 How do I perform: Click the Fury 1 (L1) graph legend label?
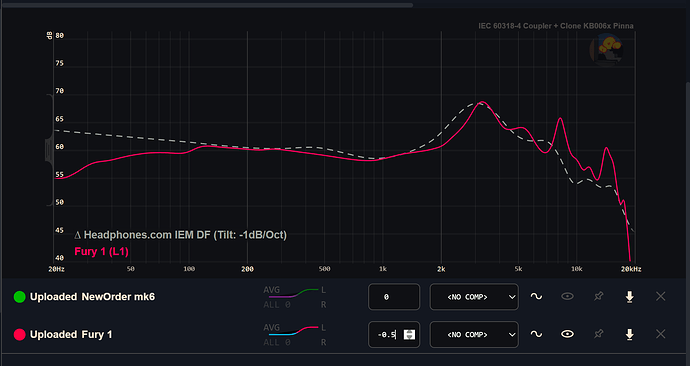pyautogui.click(x=102, y=252)
